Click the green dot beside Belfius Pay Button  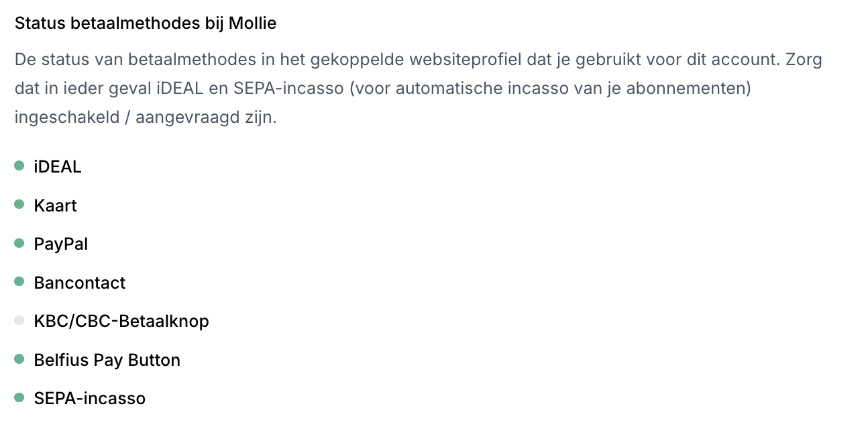(x=19, y=359)
